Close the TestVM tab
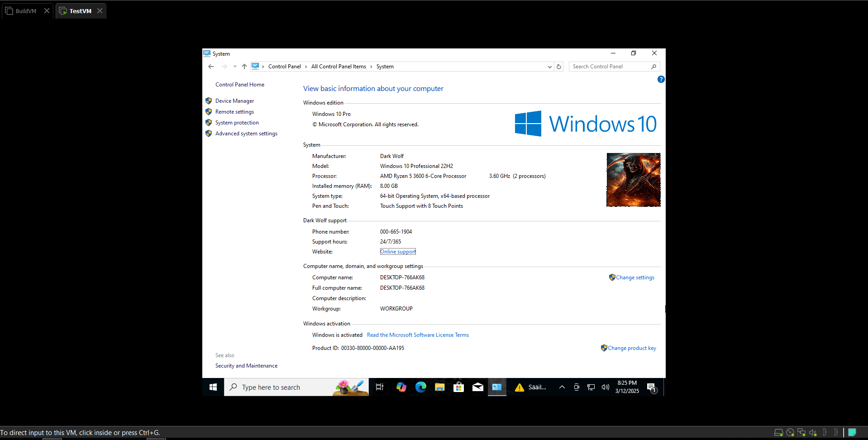The height and width of the screenshot is (440, 868). [x=100, y=11]
